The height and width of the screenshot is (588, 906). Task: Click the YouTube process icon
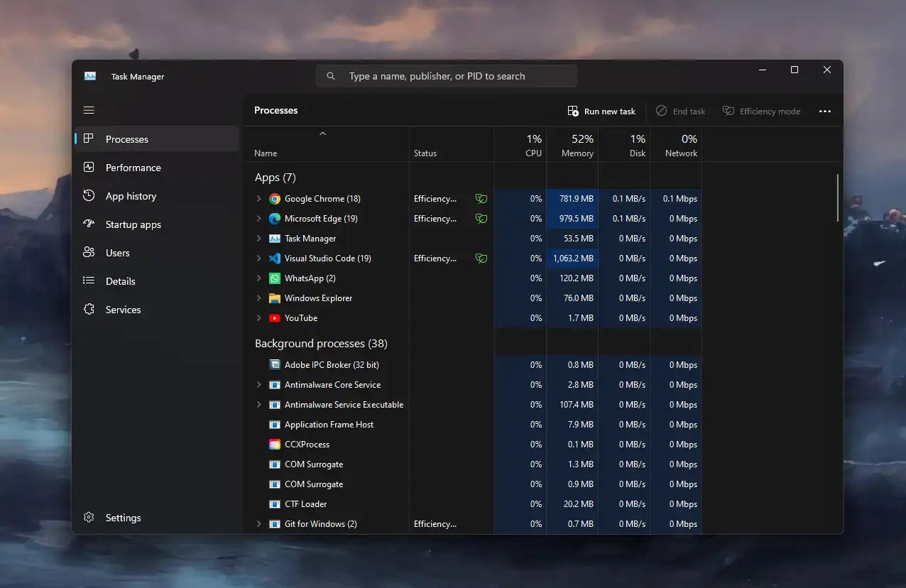point(275,318)
